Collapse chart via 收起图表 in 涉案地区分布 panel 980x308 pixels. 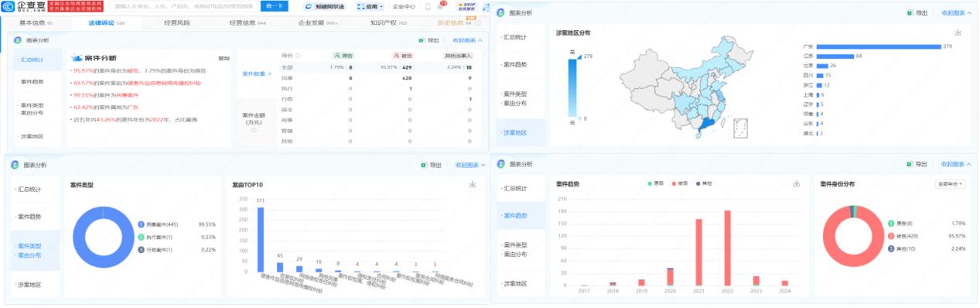[956, 13]
